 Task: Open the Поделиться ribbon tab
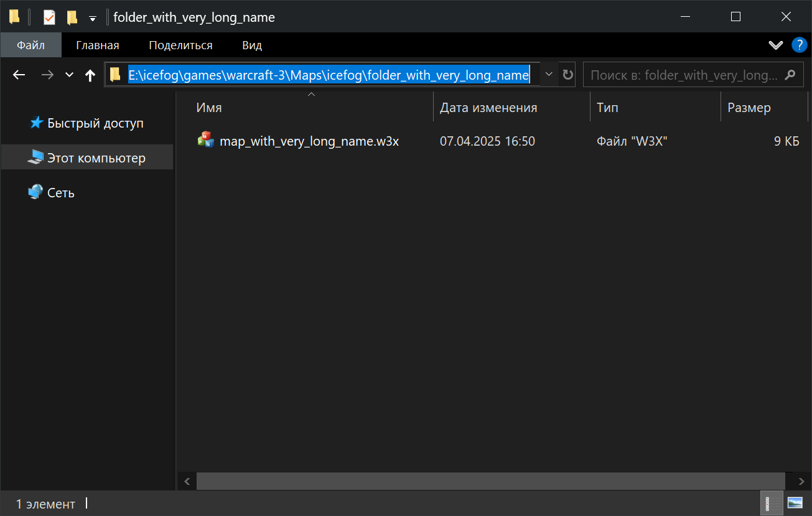(x=180, y=45)
